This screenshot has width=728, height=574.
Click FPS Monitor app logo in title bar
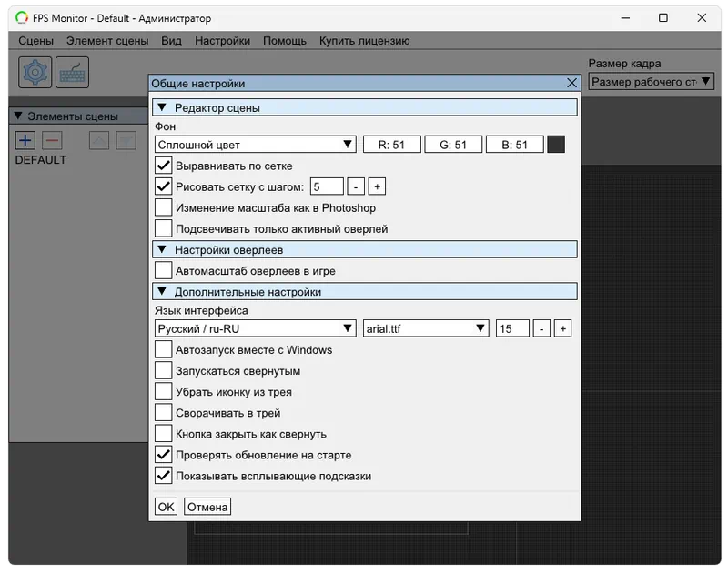pyautogui.click(x=22, y=18)
